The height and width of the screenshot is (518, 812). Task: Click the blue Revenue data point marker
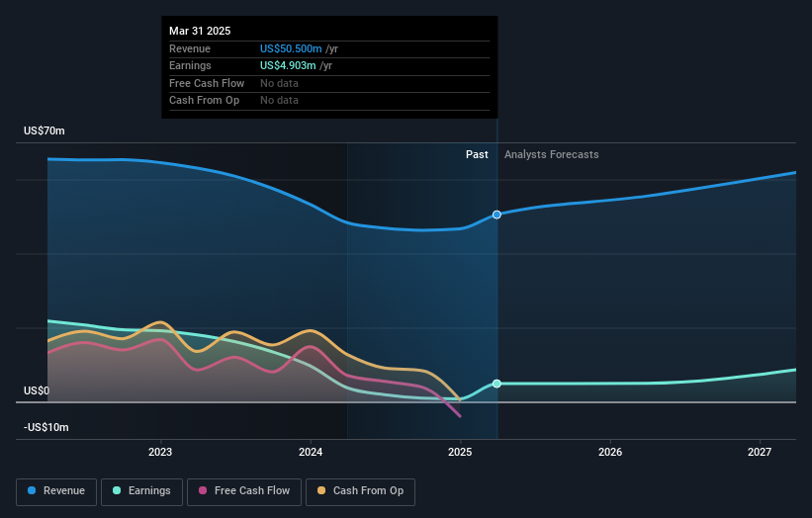496,215
